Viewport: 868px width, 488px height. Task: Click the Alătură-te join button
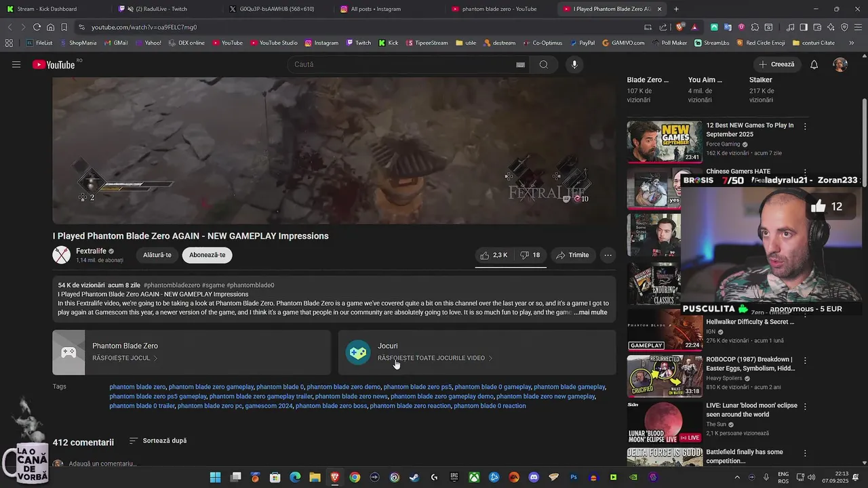tap(157, 255)
